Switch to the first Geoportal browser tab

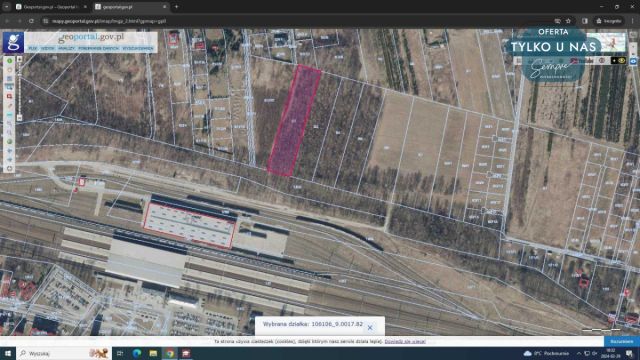tap(51, 7)
